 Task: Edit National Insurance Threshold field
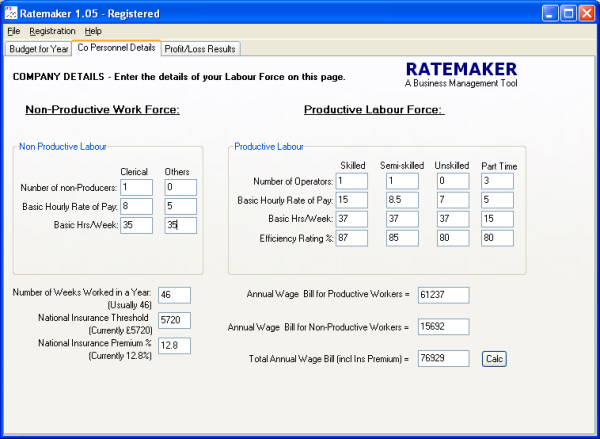tap(173, 320)
